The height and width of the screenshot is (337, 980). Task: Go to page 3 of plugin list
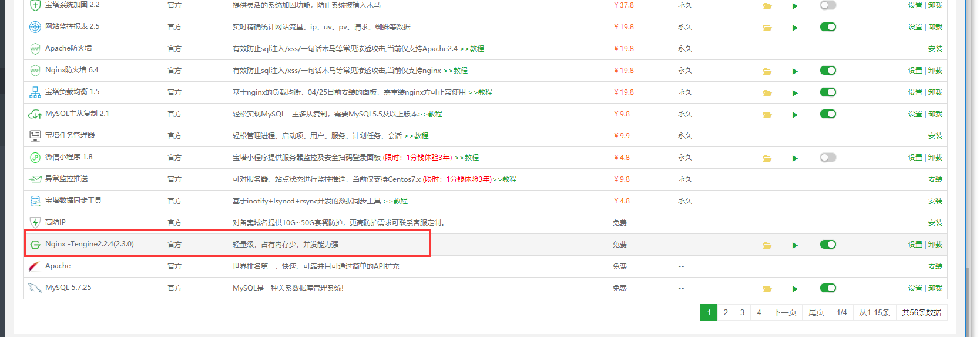click(742, 312)
